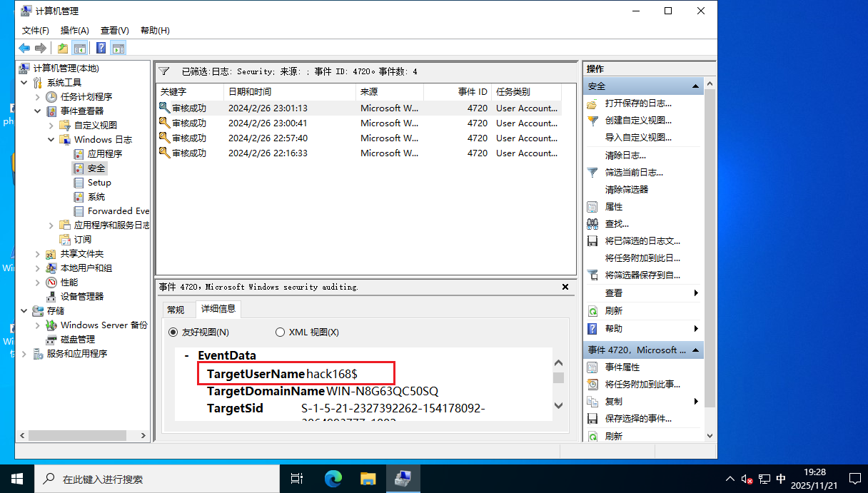
Task: Click 属性 in the actions pane
Action: 614,207
